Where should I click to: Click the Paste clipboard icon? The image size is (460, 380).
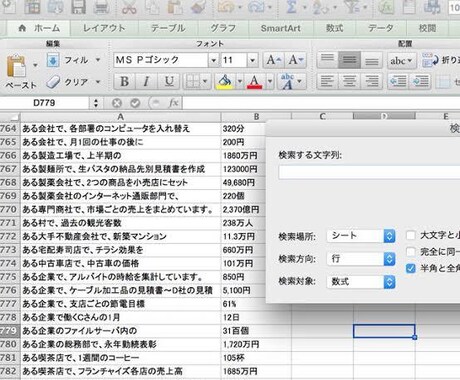click(16, 66)
